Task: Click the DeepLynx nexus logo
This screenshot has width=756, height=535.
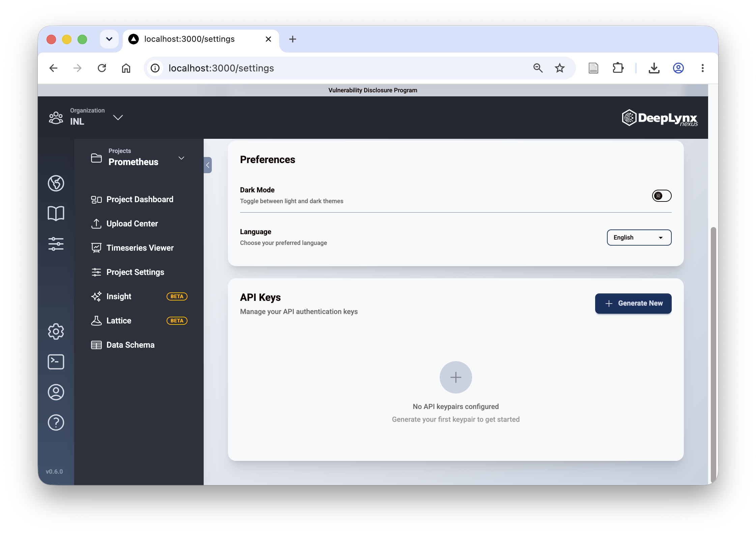Action: point(660,118)
